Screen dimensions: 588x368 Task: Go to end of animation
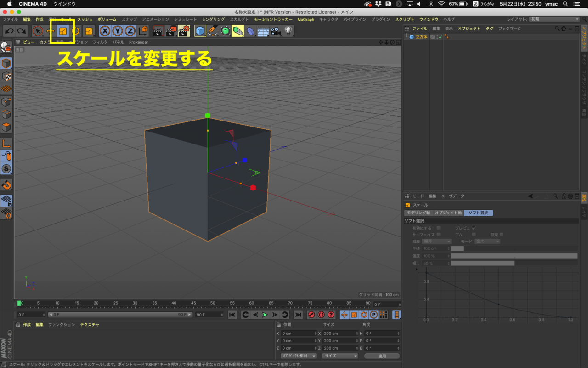coord(298,315)
